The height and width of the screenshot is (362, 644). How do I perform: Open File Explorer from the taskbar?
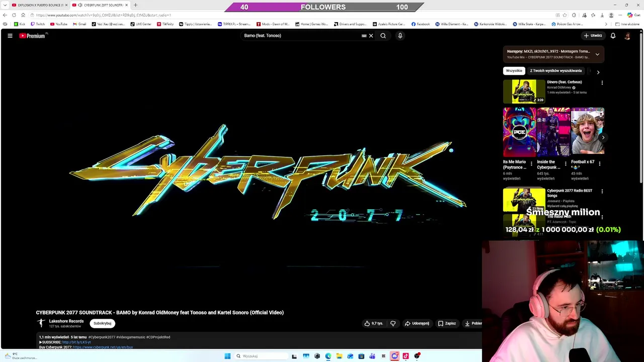(339, 356)
